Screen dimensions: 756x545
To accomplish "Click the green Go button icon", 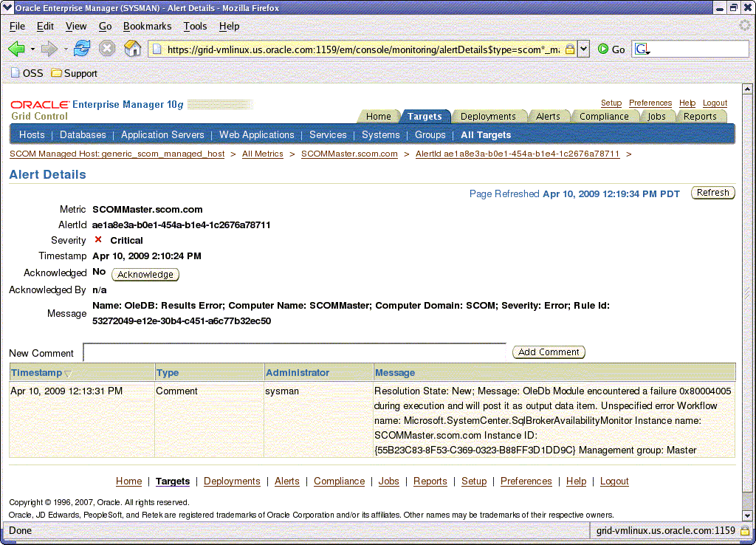I will (602, 49).
